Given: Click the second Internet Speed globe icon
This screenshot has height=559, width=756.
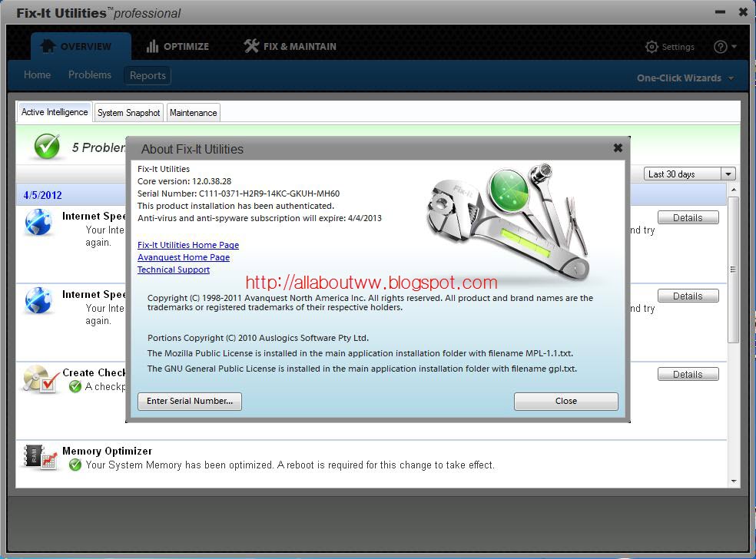Looking at the screenshot, I should 38,300.
